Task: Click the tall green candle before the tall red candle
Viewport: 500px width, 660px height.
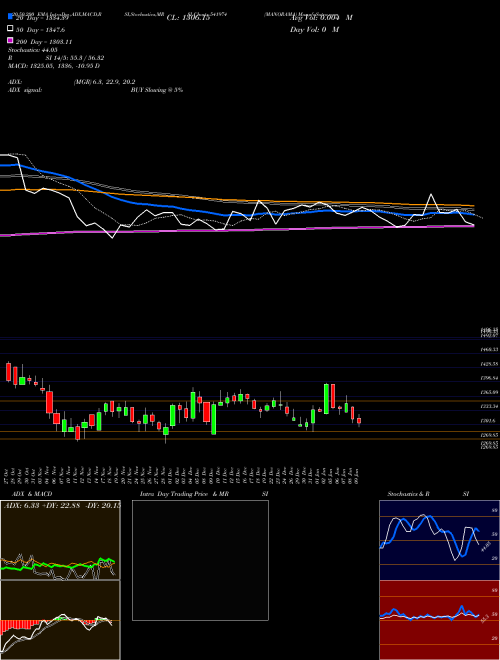Action: pyautogui.click(x=326, y=399)
